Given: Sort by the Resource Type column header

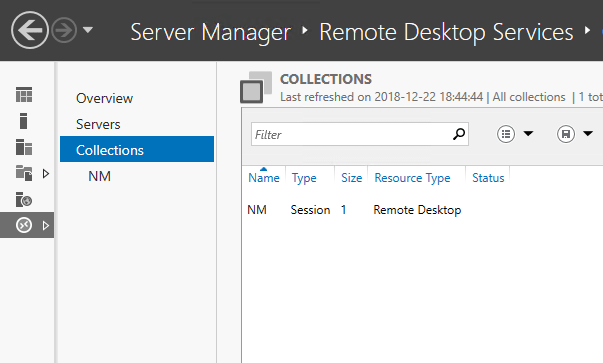Looking at the screenshot, I should tap(412, 178).
